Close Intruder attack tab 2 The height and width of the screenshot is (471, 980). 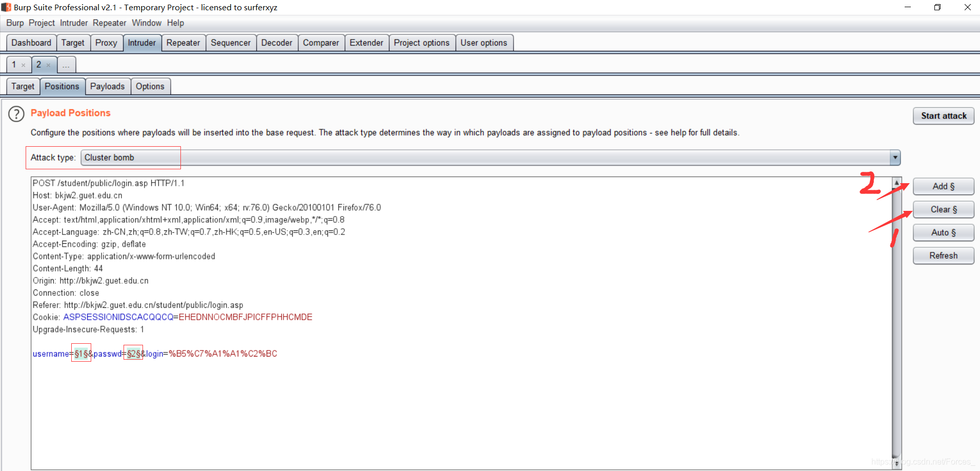coord(49,65)
